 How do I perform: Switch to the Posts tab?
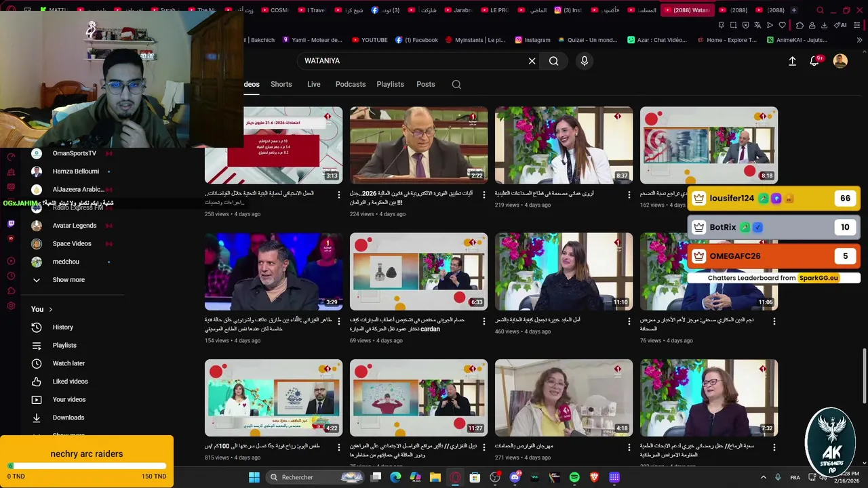(x=425, y=85)
